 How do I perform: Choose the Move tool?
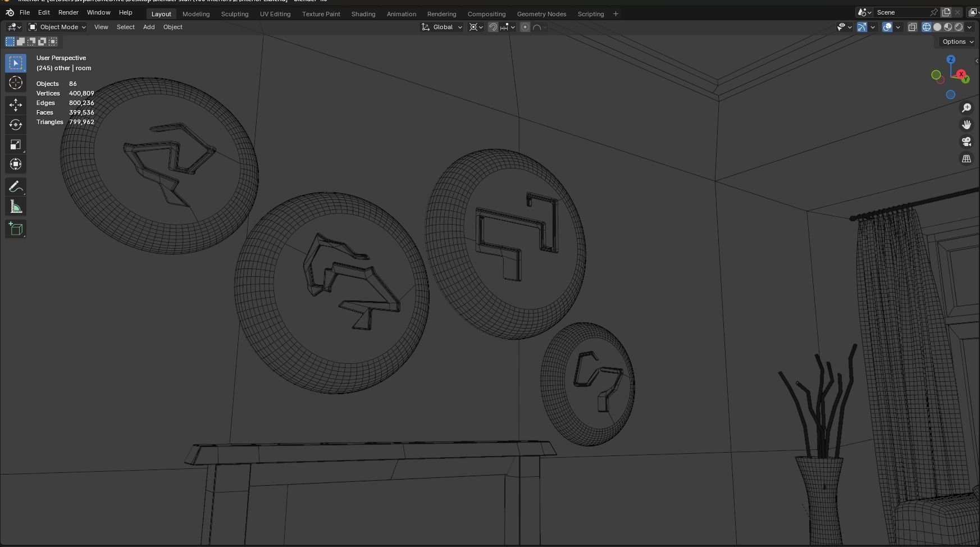tap(16, 105)
